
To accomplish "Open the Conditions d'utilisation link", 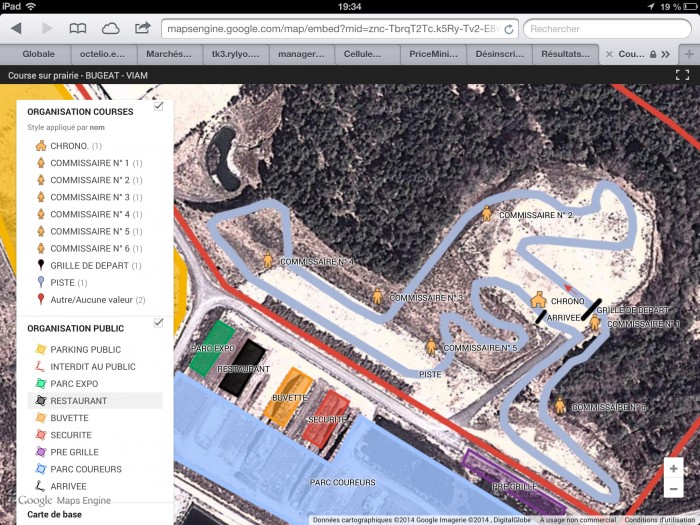I will [x=661, y=520].
